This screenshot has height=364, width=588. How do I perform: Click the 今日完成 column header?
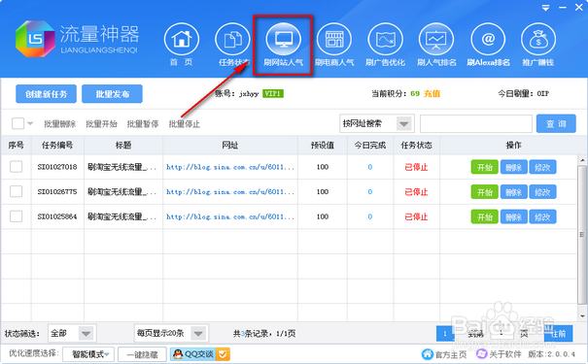370,145
